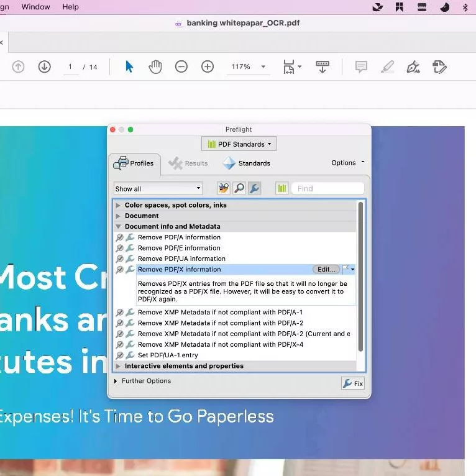Screen dimensions: 476x476
Task: Open the Show all filter dropdown
Action: pyautogui.click(x=158, y=188)
